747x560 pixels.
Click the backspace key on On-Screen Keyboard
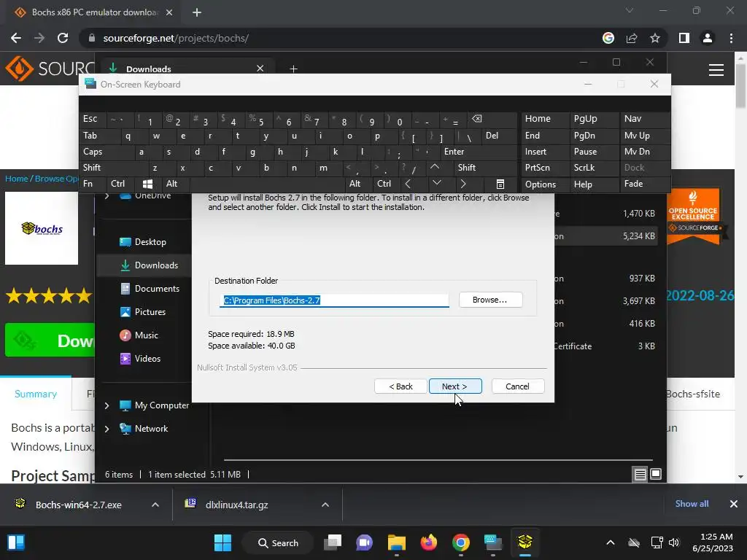click(x=477, y=119)
